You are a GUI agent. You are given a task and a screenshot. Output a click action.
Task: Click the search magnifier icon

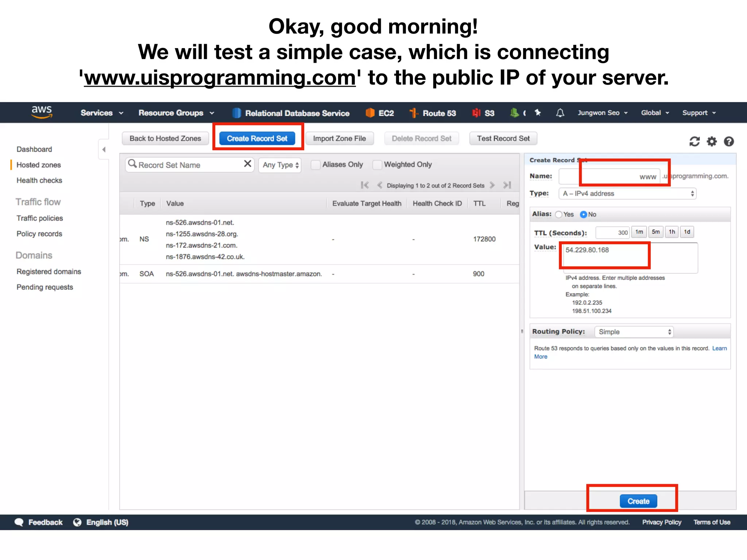click(x=132, y=164)
